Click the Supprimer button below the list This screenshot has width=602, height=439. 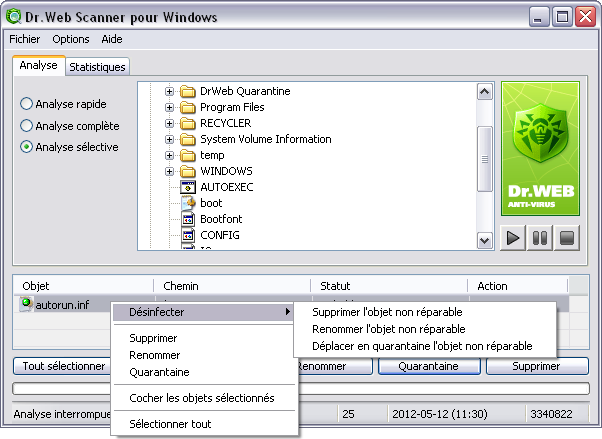(x=537, y=366)
